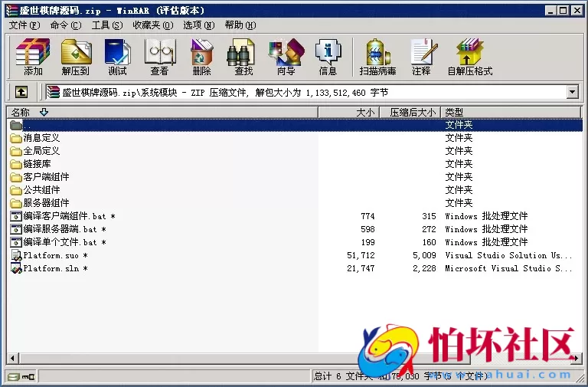Click the disk drive icon in status bar
This screenshot has height=387, width=588.
[14, 376]
